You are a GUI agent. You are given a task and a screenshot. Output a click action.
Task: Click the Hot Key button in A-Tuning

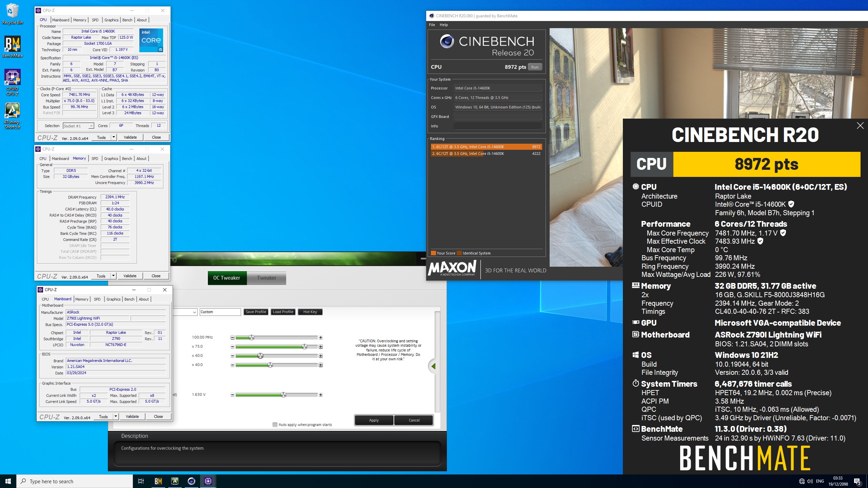click(x=310, y=312)
